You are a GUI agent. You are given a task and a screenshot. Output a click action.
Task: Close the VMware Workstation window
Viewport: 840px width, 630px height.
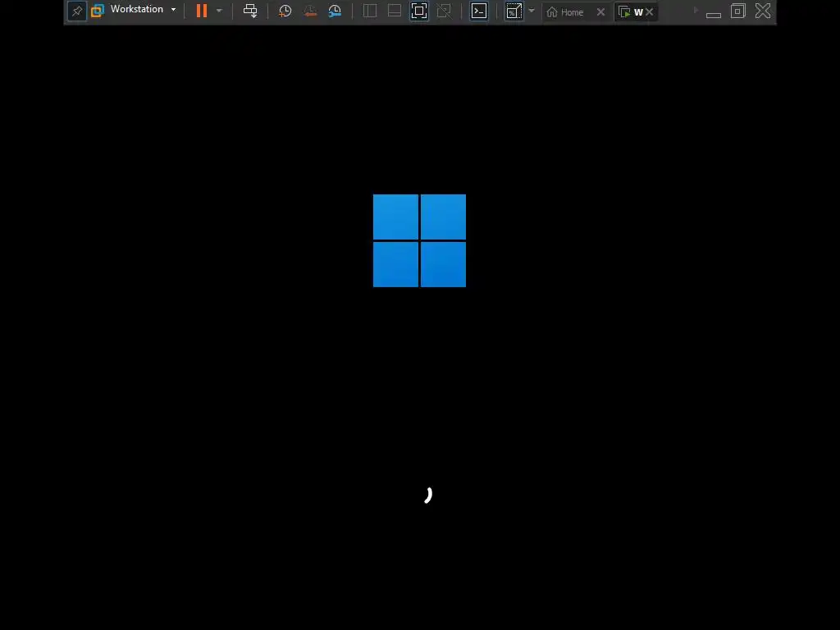tap(763, 11)
